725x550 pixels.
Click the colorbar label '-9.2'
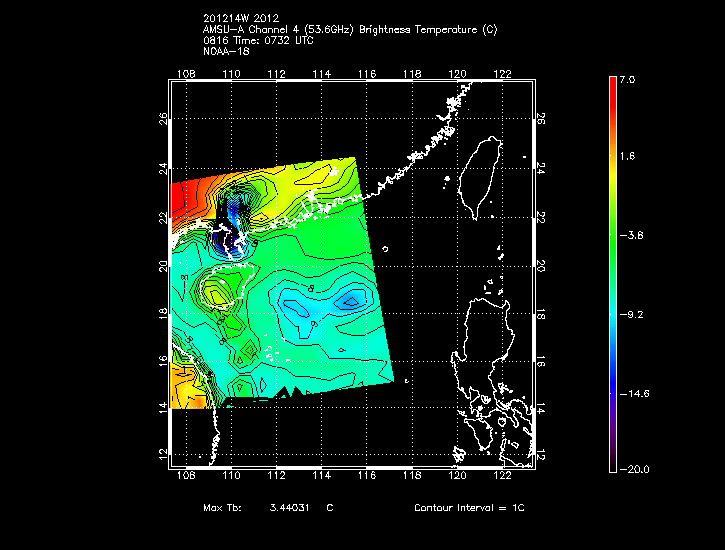pos(631,315)
